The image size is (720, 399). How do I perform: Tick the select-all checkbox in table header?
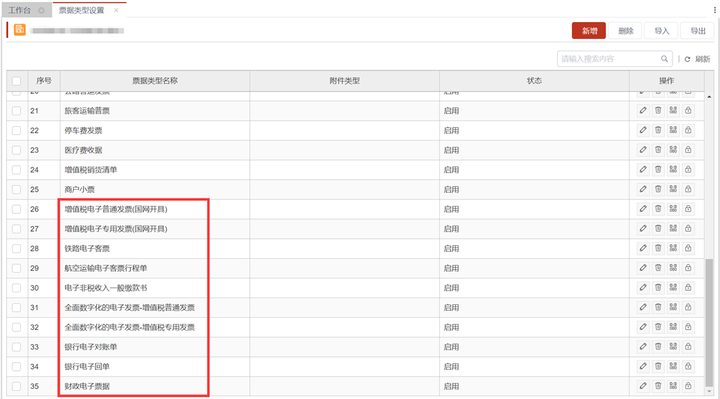point(17,81)
